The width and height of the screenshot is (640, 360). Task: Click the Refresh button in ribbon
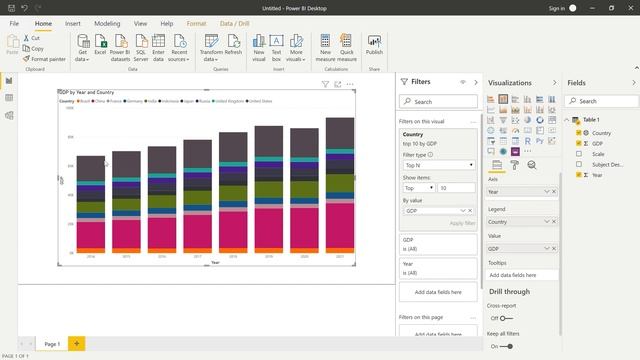(233, 45)
